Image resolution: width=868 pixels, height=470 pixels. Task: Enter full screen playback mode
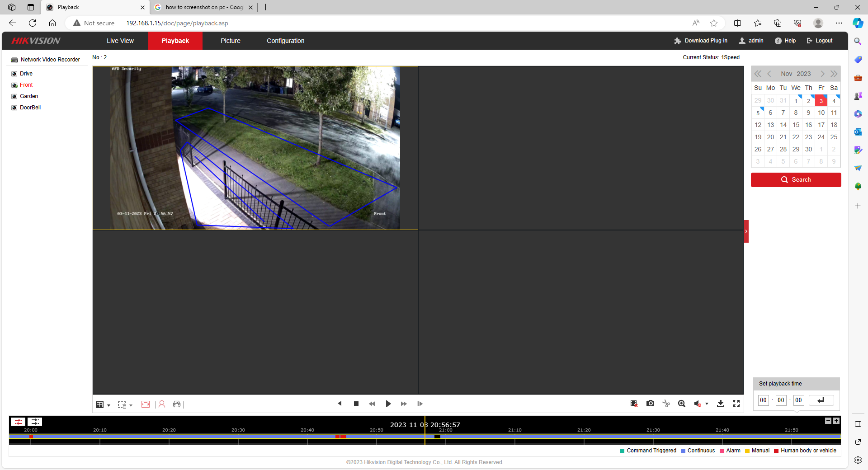[x=736, y=404]
